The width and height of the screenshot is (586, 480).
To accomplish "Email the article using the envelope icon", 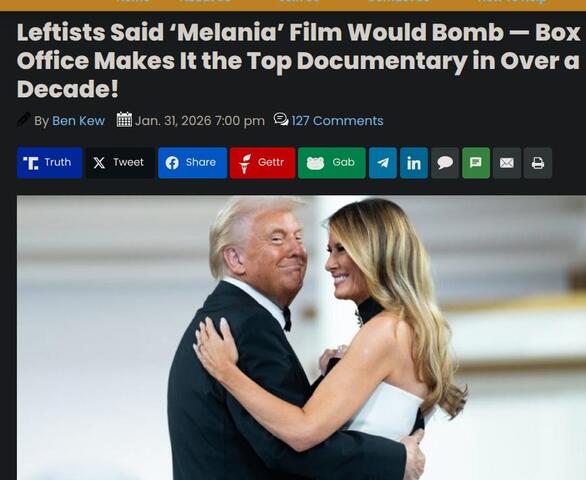I will (x=507, y=163).
